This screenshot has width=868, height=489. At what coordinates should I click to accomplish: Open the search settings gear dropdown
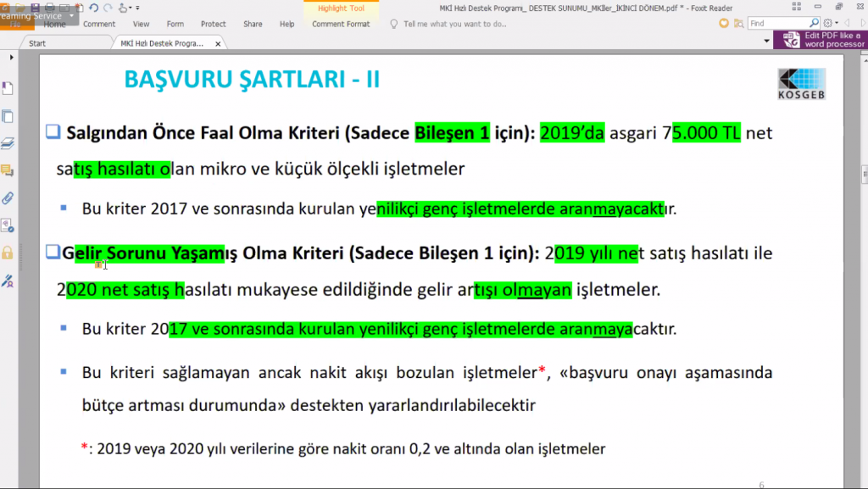(831, 23)
